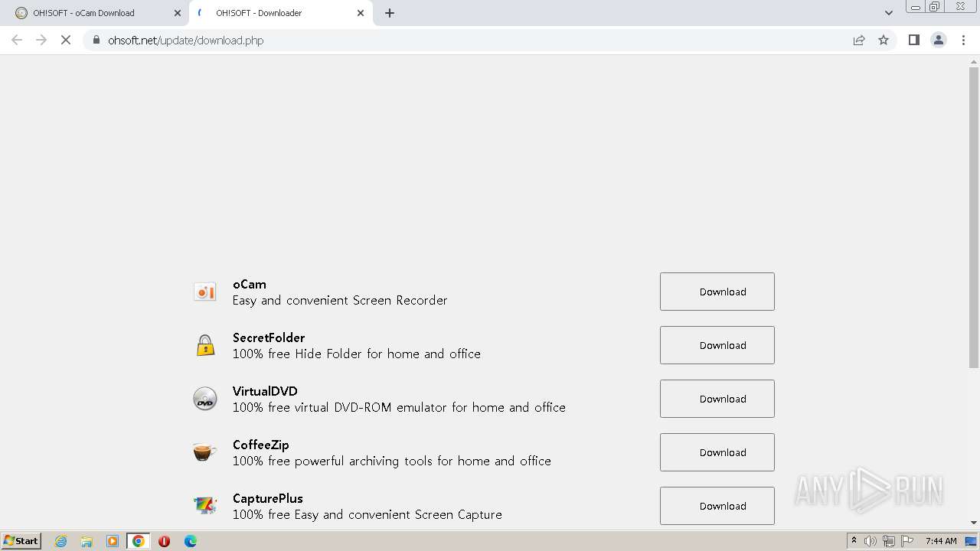
Task: Click the CapturePlus product name
Action: click(x=268, y=498)
